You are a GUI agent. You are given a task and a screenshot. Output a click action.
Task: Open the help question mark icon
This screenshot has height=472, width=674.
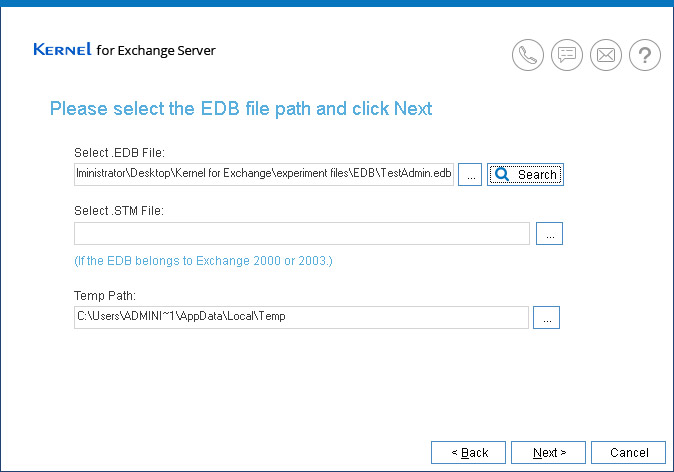point(645,55)
